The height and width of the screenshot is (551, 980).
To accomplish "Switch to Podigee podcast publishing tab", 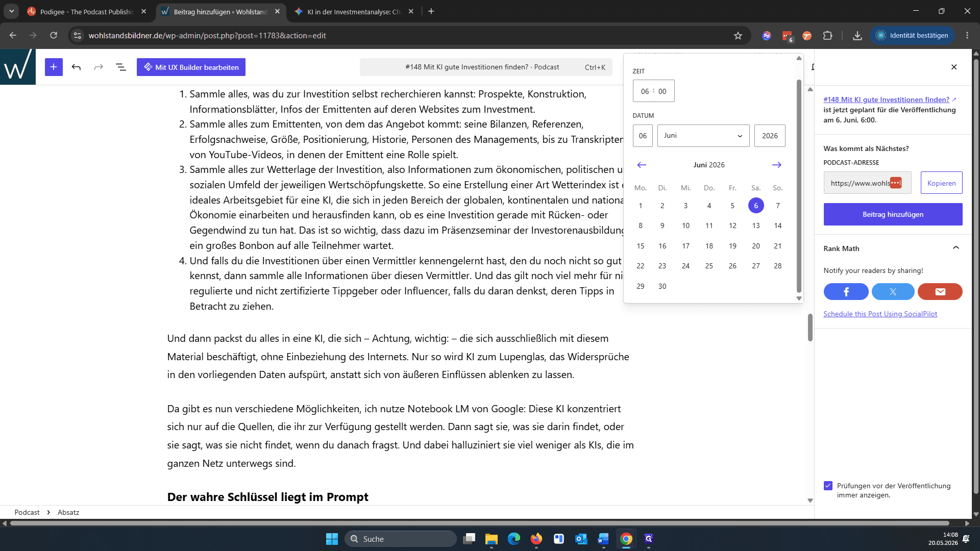I will click(87, 11).
